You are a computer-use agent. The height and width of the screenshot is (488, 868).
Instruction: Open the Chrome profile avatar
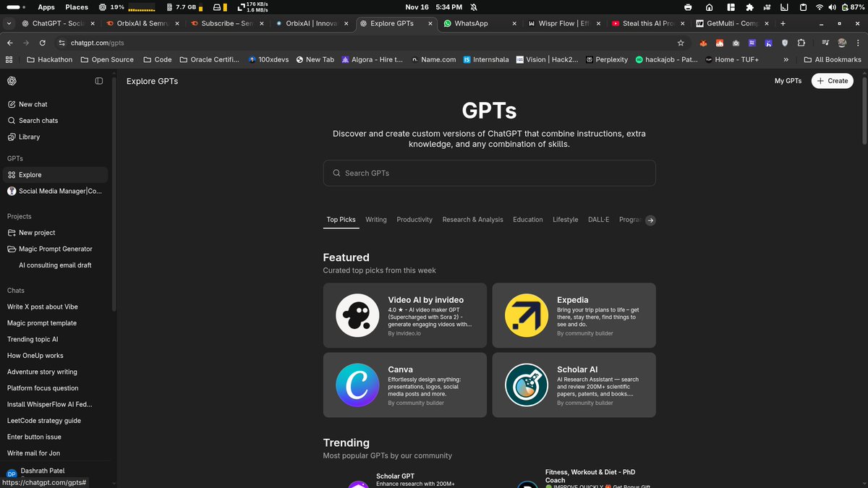(842, 43)
